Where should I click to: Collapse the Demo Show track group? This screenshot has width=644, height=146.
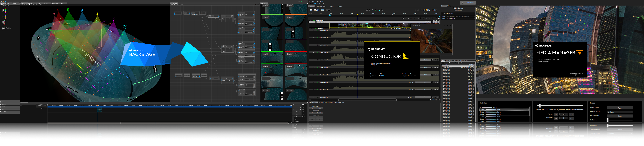point(310,20)
